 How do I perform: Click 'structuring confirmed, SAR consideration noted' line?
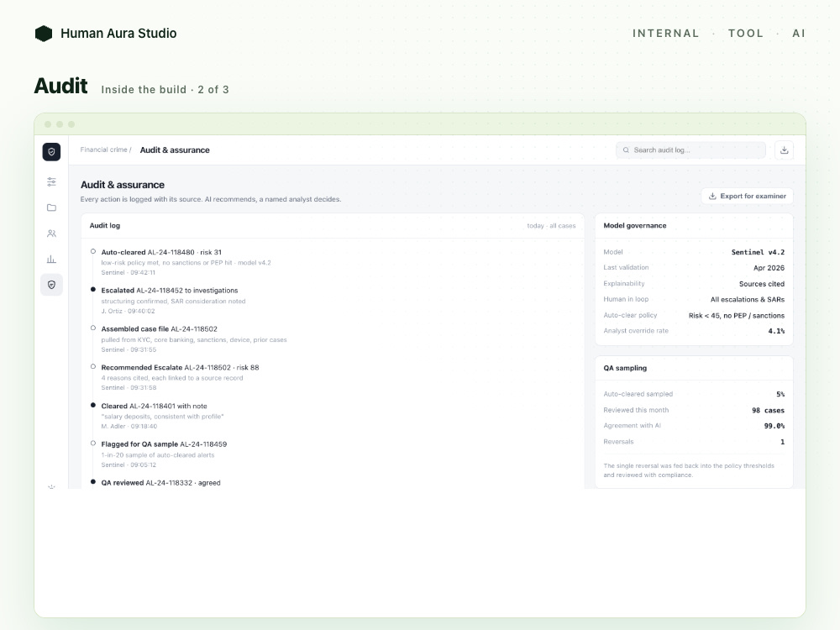pyautogui.click(x=173, y=301)
